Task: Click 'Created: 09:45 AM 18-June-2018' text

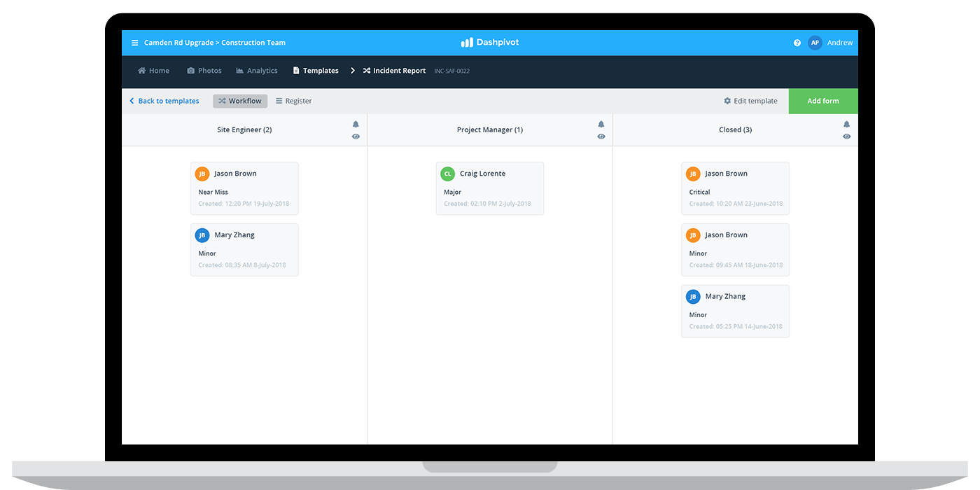Action: (736, 265)
